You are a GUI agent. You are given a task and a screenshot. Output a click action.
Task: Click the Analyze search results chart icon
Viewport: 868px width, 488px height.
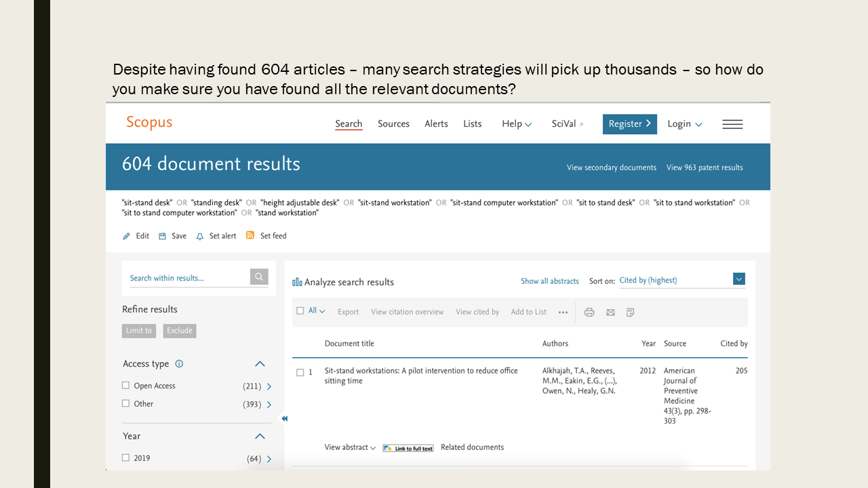(297, 282)
